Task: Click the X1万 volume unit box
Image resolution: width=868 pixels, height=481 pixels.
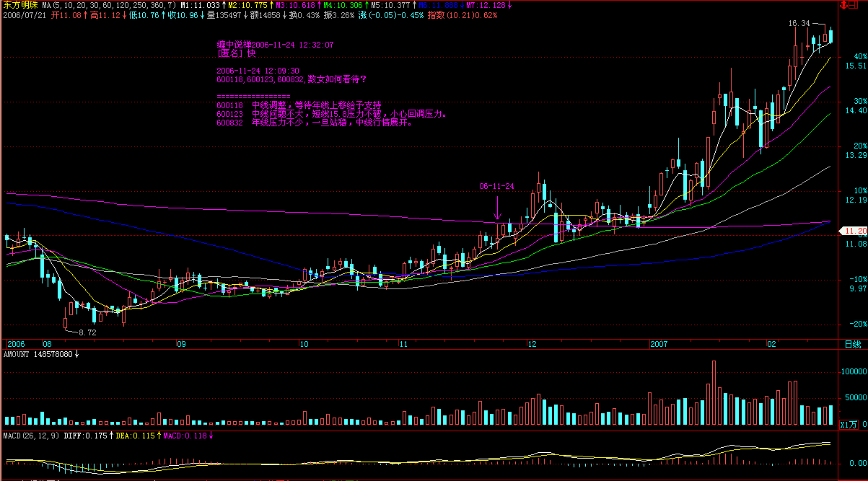Action: [x=849, y=425]
